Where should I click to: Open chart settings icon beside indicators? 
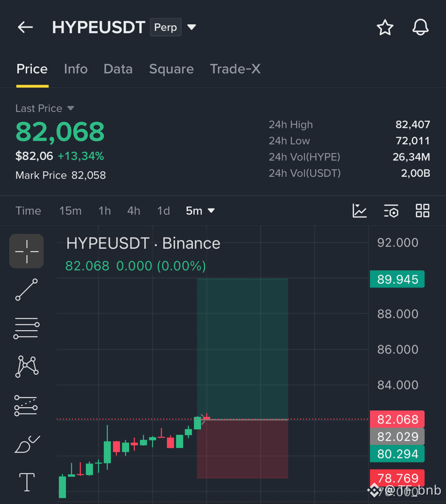tap(391, 211)
